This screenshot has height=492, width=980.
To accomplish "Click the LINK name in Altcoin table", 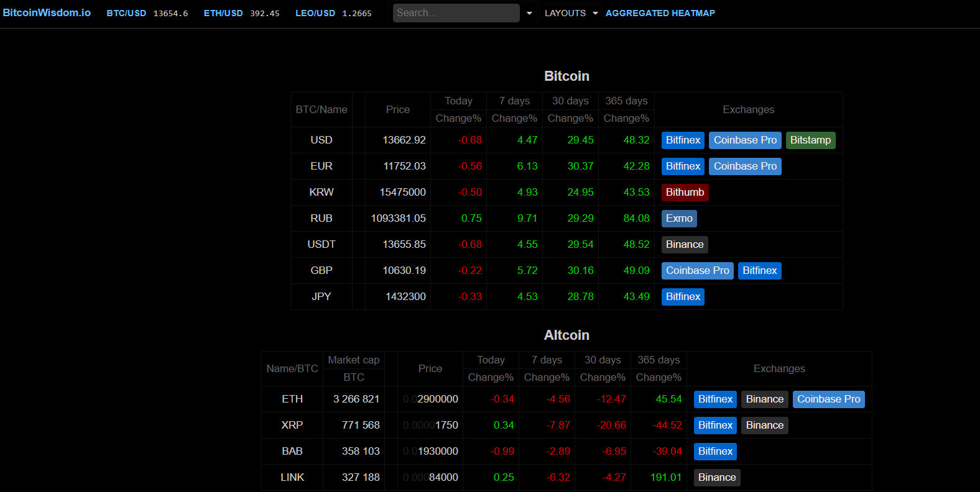I will (292, 478).
